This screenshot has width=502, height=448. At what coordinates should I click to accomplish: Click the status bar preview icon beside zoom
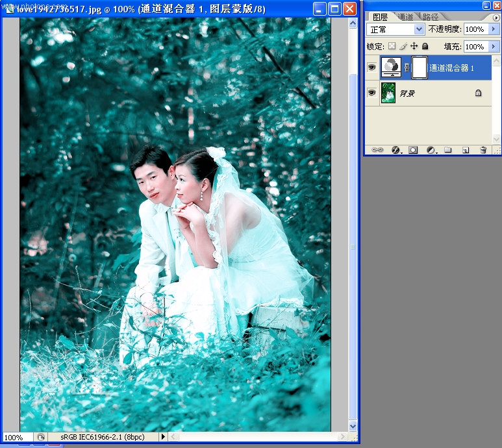tap(41, 437)
